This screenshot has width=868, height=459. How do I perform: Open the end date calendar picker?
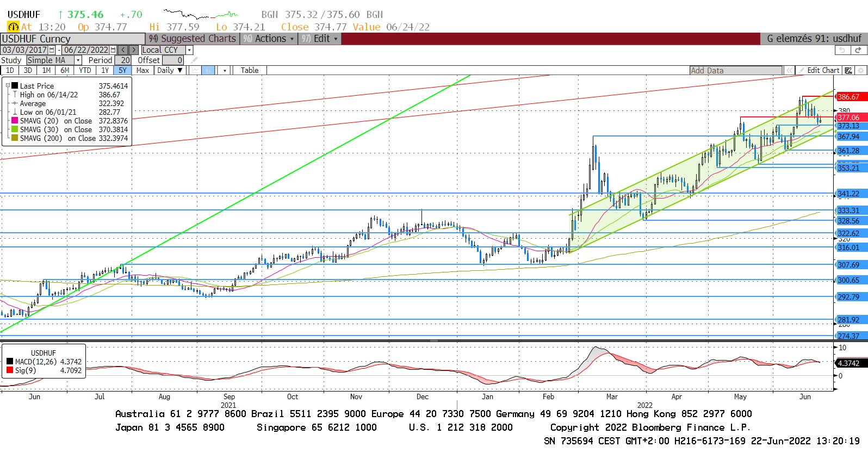(x=113, y=50)
